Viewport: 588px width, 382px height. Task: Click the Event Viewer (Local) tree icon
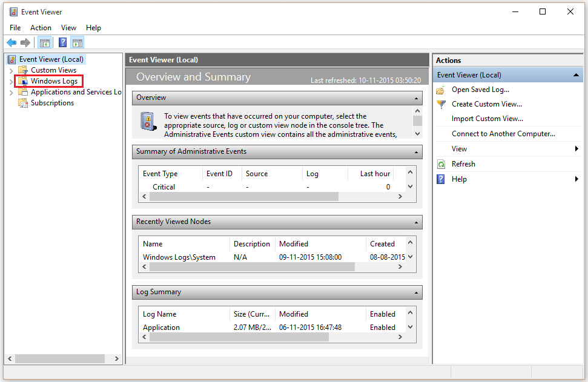point(12,59)
